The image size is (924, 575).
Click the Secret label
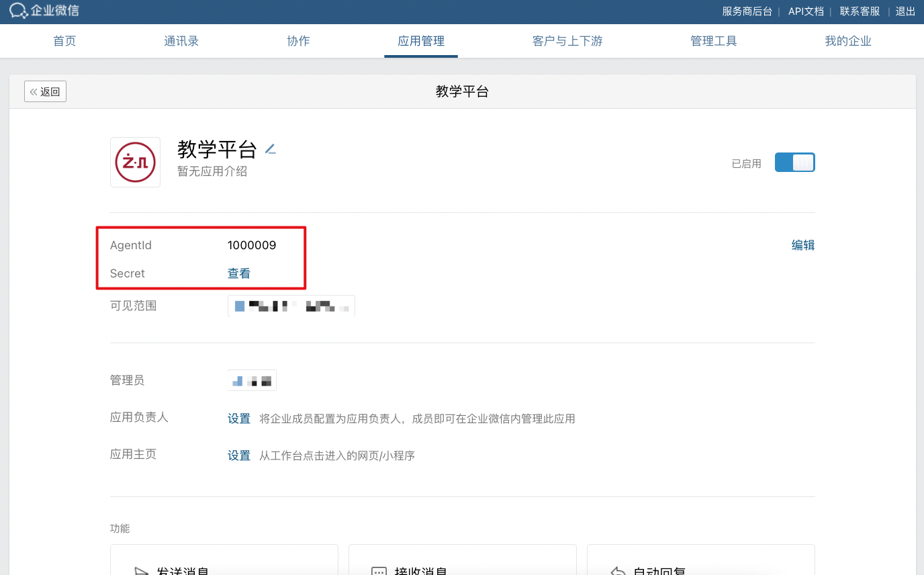coord(128,273)
